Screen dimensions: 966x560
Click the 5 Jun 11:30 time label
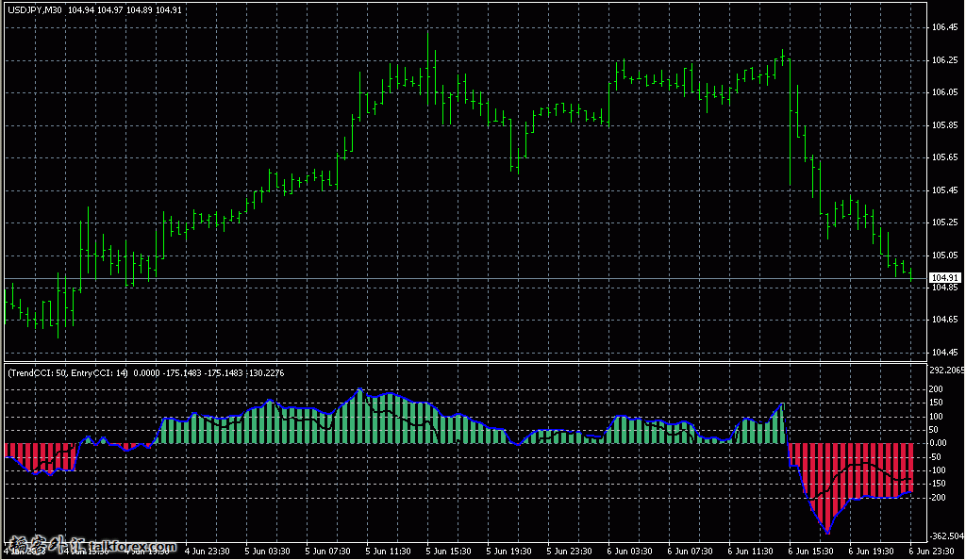tap(388, 552)
